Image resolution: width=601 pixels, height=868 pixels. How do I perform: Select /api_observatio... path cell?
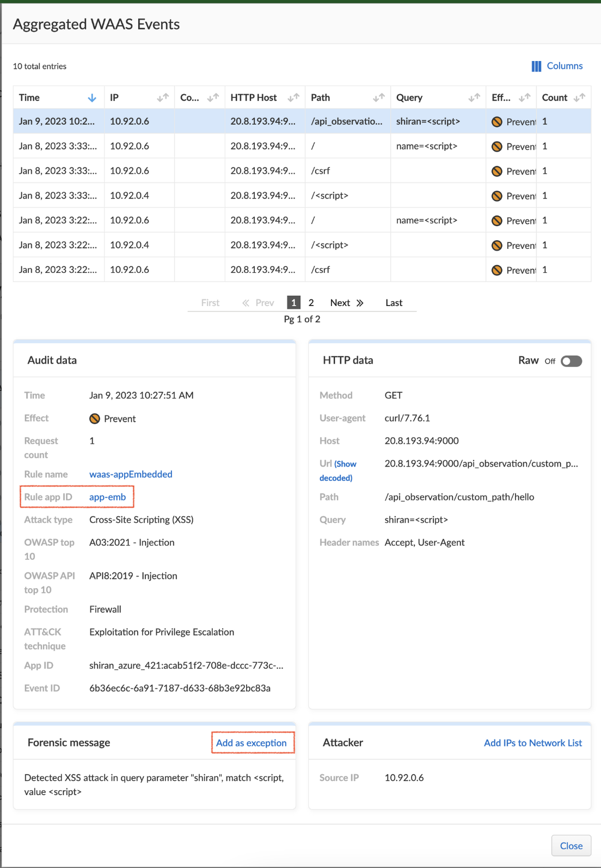pos(347,121)
